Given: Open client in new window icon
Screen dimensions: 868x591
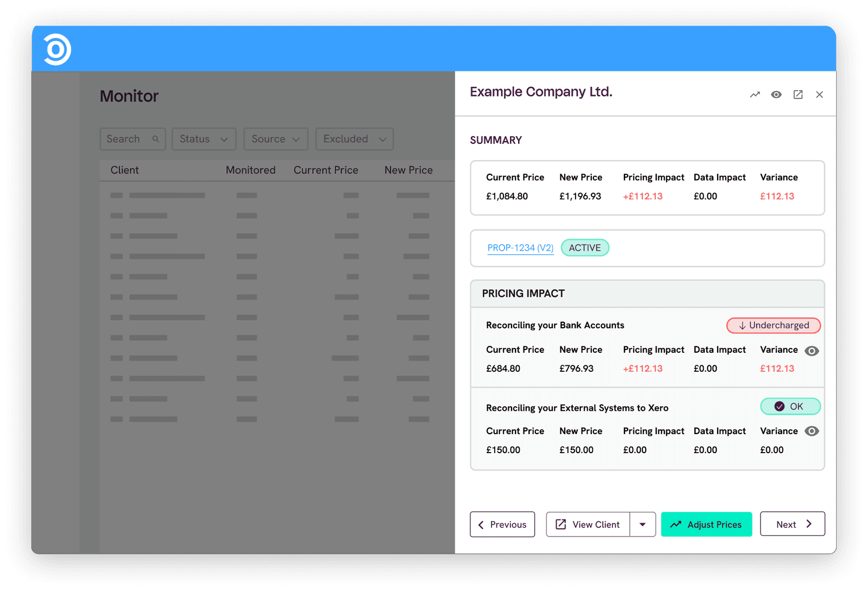Looking at the screenshot, I should tap(798, 94).
